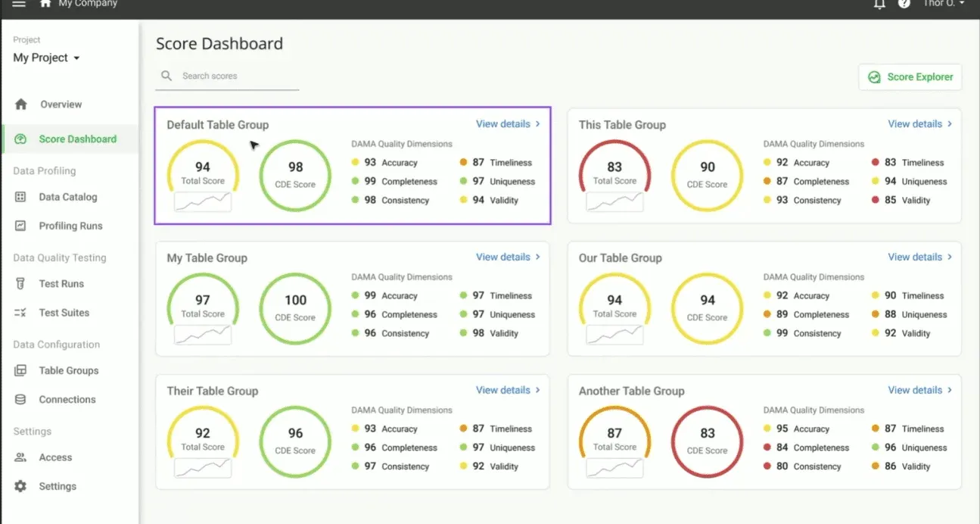Click the home icon beside My Company
This screenshot has height=524, width=980.
[45, 4]
